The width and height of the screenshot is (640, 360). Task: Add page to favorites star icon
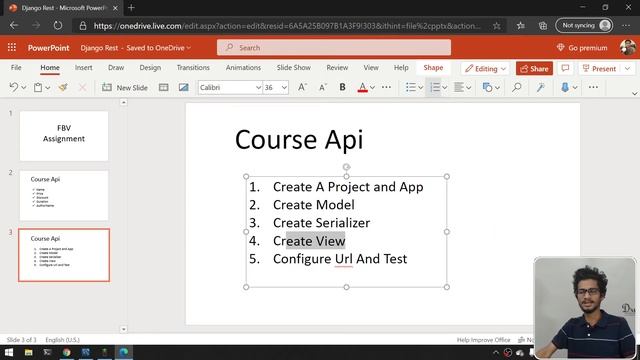tap(496, 26)
